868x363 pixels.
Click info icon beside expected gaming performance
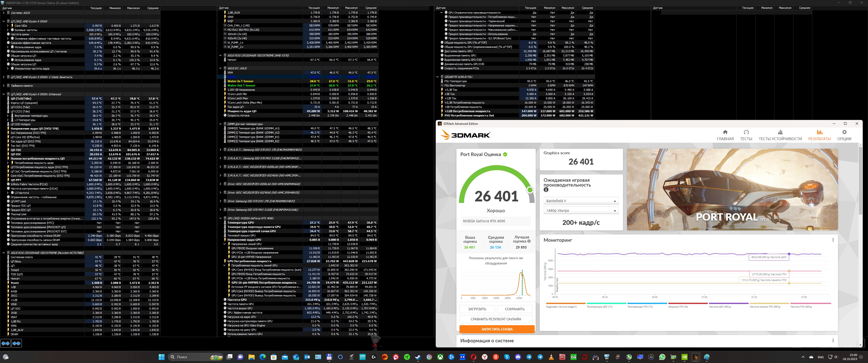pos(546,190)
